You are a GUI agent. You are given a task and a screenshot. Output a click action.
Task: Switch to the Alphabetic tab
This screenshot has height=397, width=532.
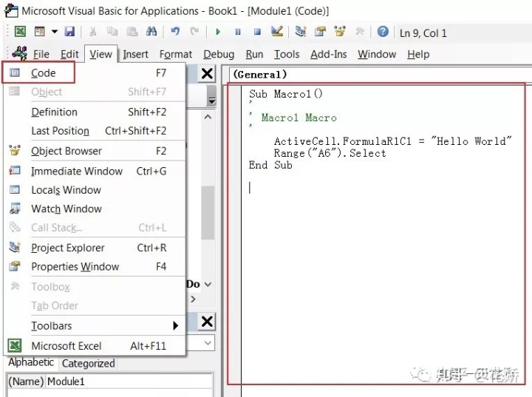[x=31, y=362]
